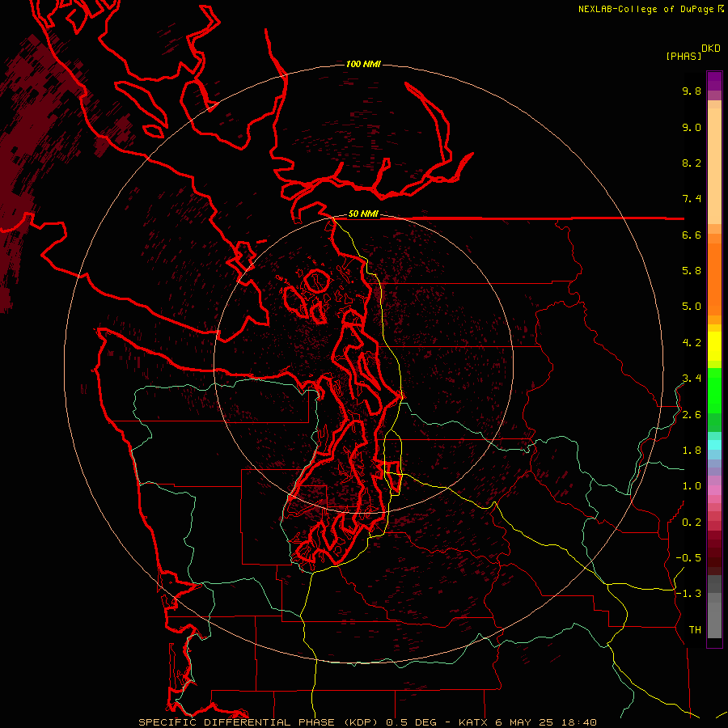The image size is (728, 728).
Task: Click the gray band at the color bar bottom
Action: 714,620
